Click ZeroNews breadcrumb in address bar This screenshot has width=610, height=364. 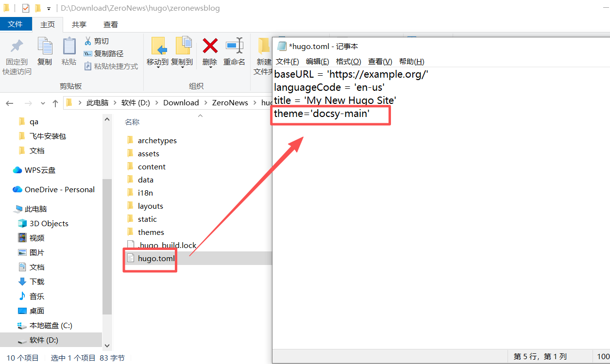tap(230, 103)
